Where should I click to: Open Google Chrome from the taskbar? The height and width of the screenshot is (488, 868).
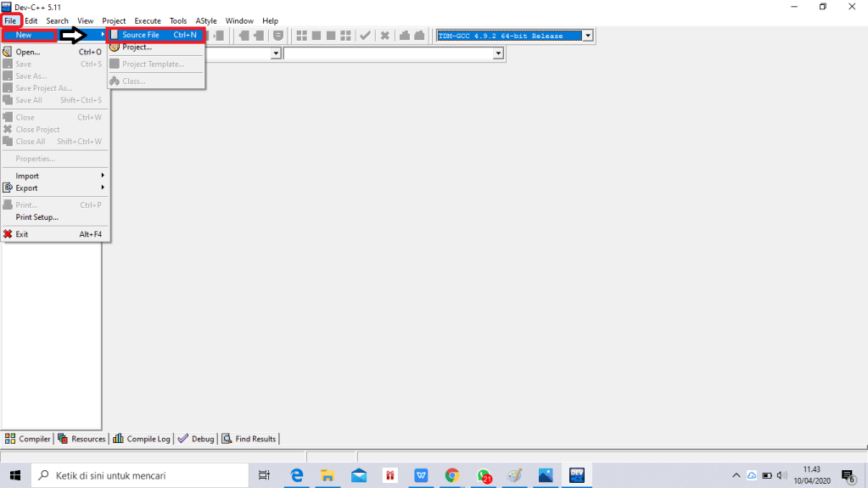451,475
